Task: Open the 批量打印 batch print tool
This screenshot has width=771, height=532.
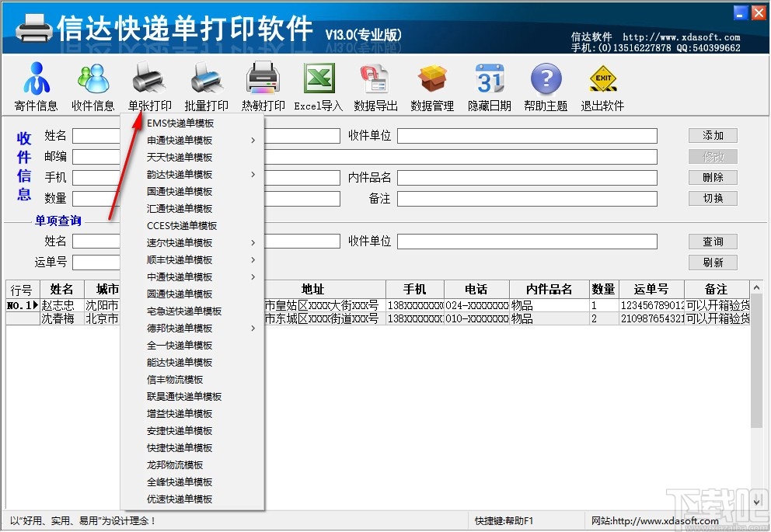Action: point(205,85)
